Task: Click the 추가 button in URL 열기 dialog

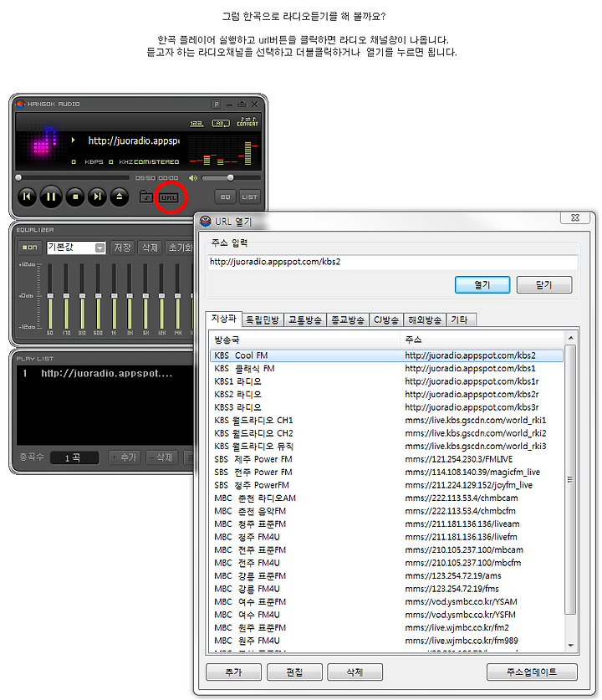Action: [x=233, y=672]
